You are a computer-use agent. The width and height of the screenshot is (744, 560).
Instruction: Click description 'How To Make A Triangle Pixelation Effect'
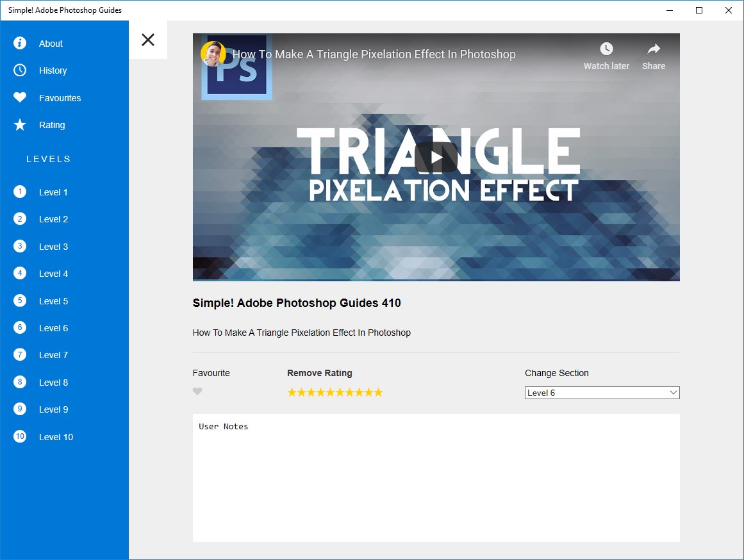[x=301, y=333]
